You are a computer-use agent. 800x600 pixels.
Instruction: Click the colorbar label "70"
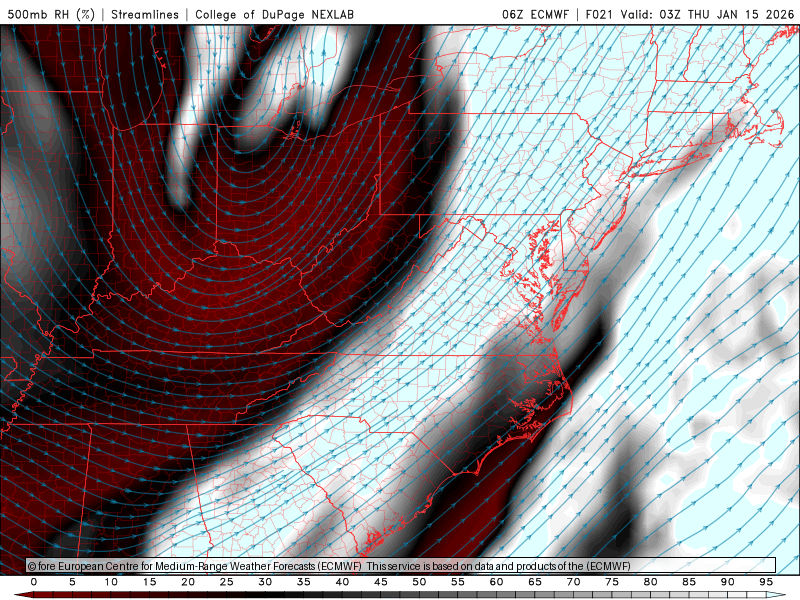point(573,582)
